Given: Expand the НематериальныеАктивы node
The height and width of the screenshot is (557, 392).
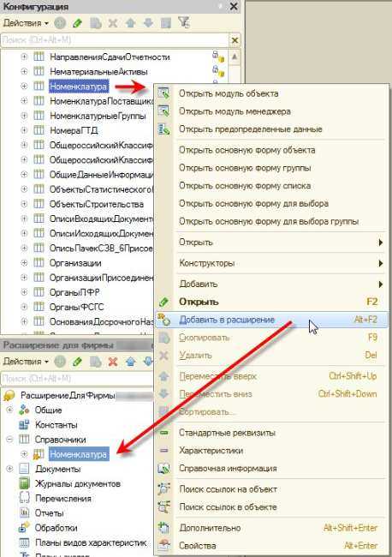Looking at the screenshot, I should [24, 71].
